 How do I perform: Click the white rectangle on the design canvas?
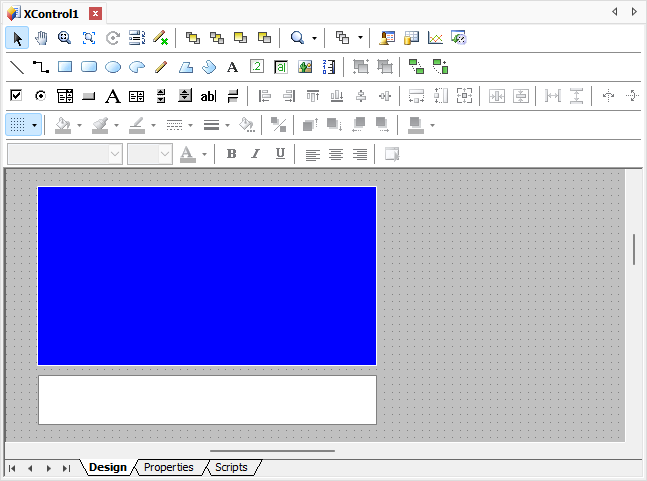207,400
